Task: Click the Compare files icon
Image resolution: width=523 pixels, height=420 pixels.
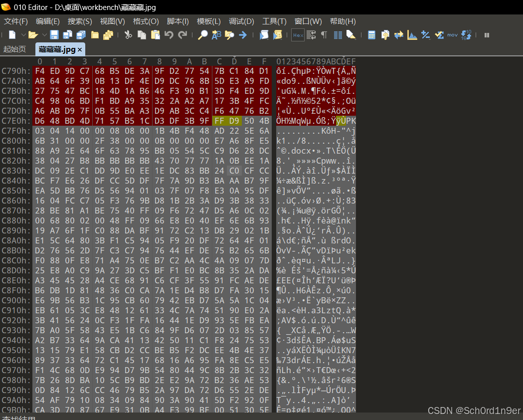Action: coord(385,35)
